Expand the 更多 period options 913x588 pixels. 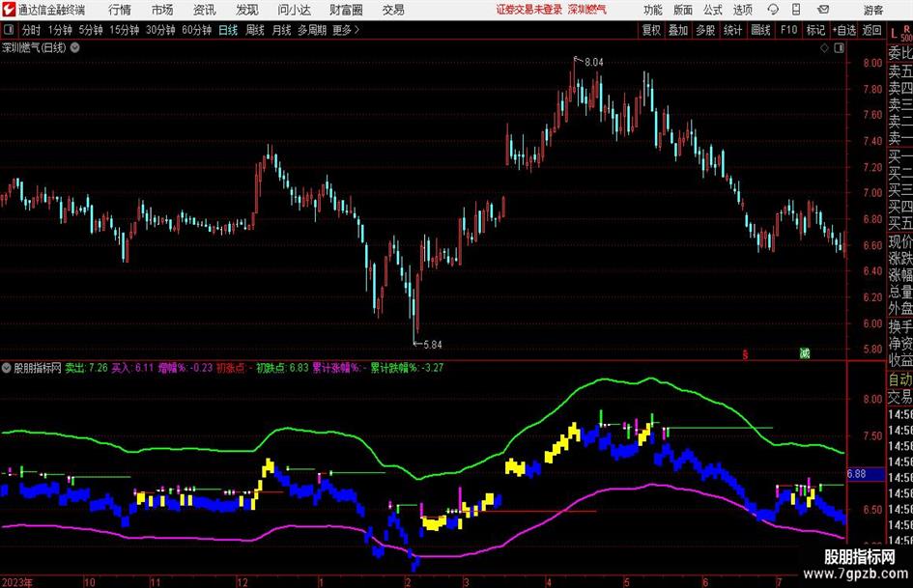pos(346,30)
